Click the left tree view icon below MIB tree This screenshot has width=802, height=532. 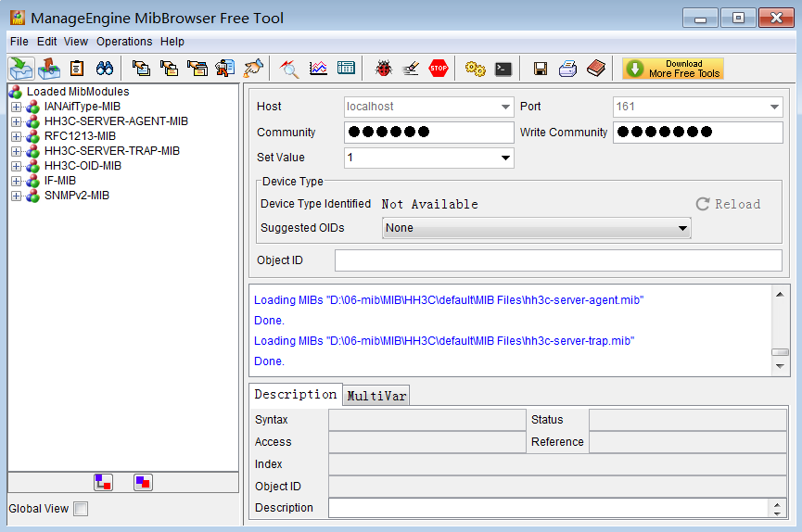103,482
